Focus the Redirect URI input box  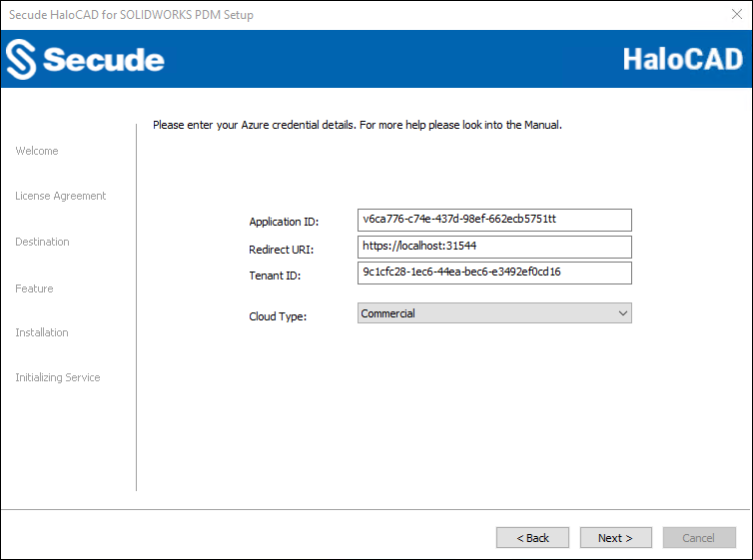(x=494, y=247)
